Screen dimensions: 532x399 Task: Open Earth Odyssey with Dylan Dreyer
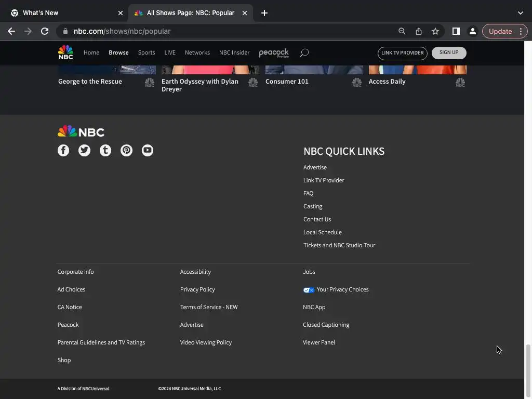(200, 85)
